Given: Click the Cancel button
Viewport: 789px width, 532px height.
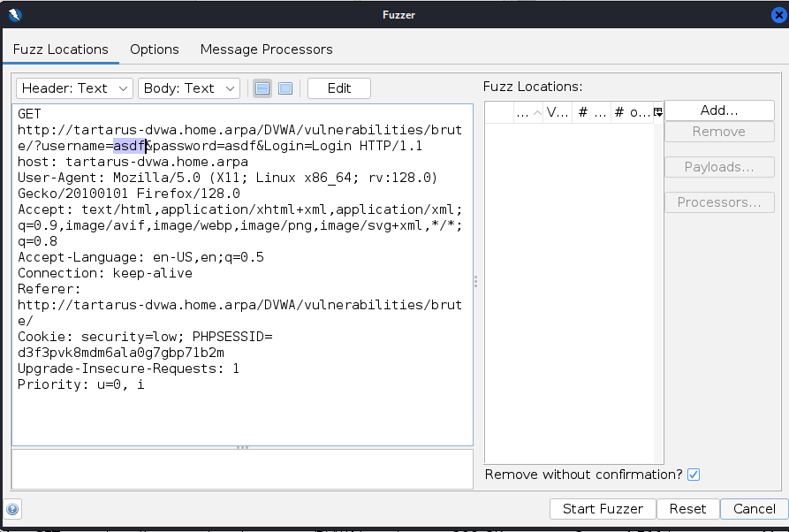Looking at the screenshot, I should pos(754,509).
